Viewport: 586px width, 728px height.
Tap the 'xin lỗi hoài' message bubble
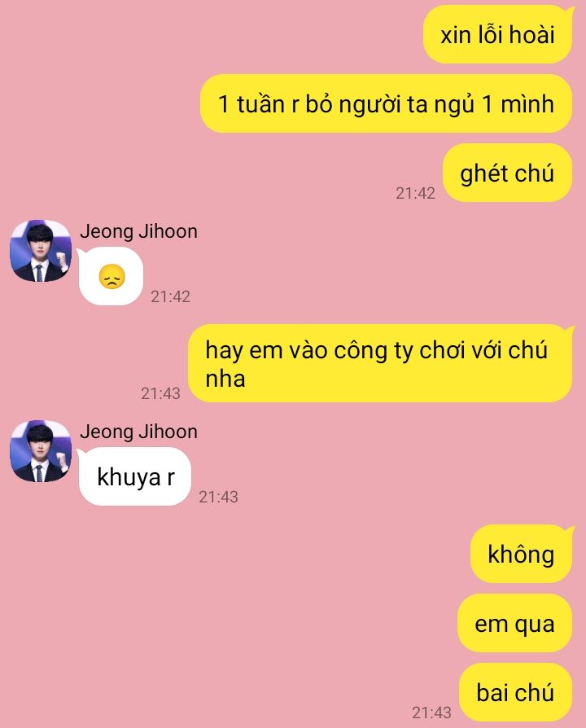click(498, 34)
